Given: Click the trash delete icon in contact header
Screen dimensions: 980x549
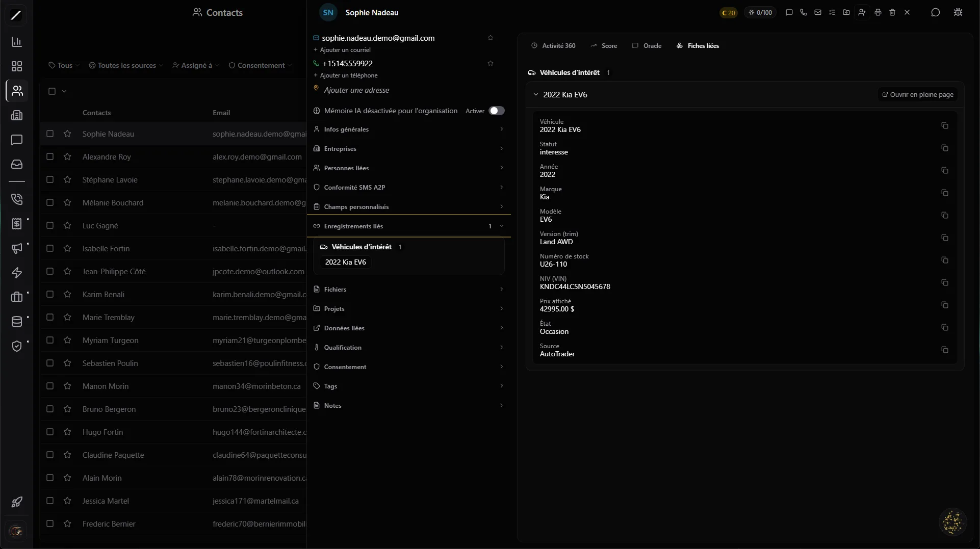Looking at the screenshot, I should pyautogui.click(x=892, y=12).
